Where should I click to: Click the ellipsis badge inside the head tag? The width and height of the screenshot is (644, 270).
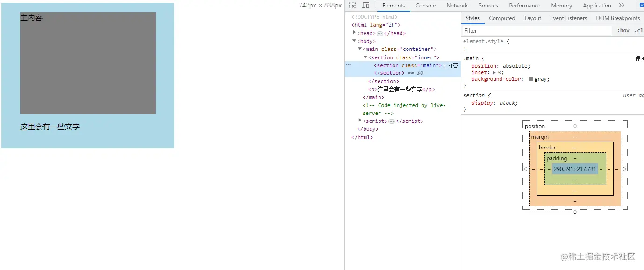(380, 34)
